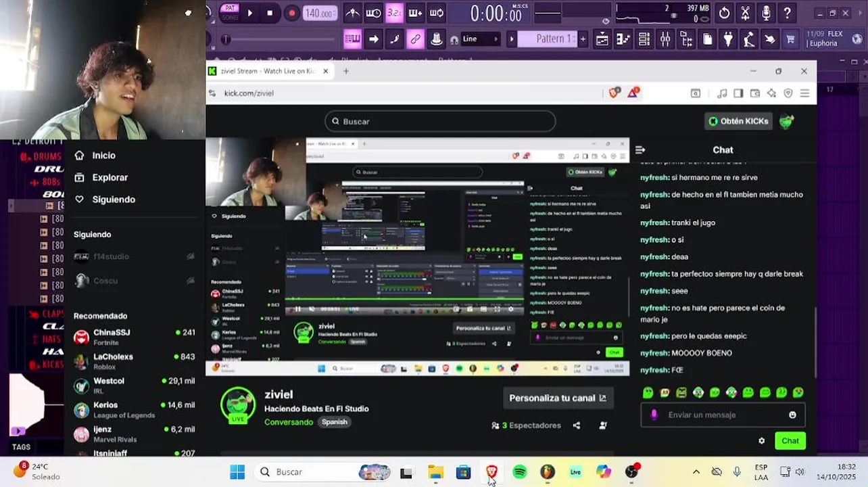Open FL Studio project picker pages icon
This screenshot has width=868, height=487.
tap(707, 39)
